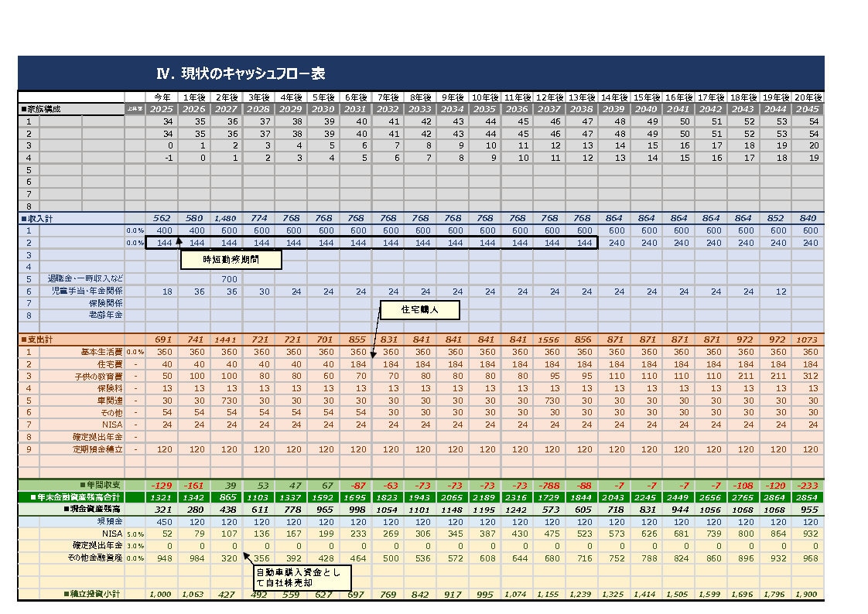The image size is (868, 614).
Task: Select the 450 cash deposits cell
Action: coord(162,522)
